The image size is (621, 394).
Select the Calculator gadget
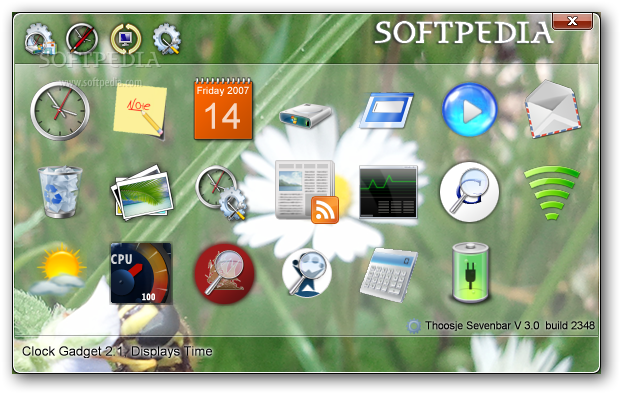pyautogui.click(x=389, y=275)
